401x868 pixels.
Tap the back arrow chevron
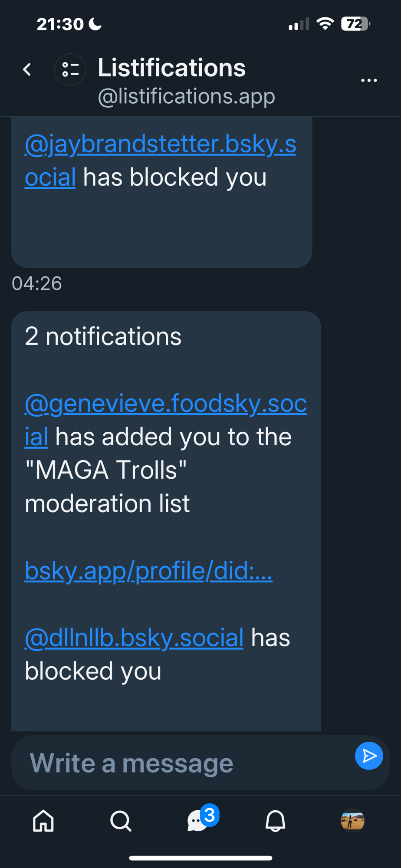27,69
